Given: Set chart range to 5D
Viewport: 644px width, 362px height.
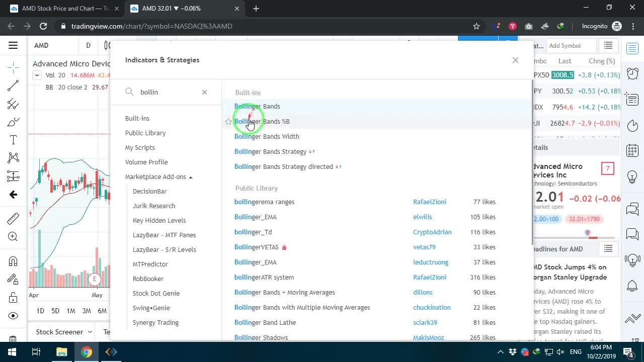Looking at the screenshot, I should click(x=55, y=311).
